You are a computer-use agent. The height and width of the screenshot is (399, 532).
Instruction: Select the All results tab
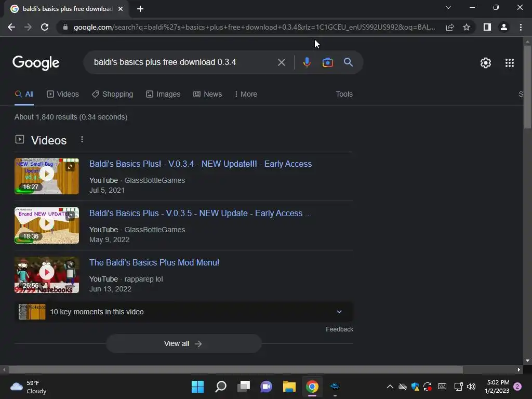pyautogui.click(x=24, y=95)
